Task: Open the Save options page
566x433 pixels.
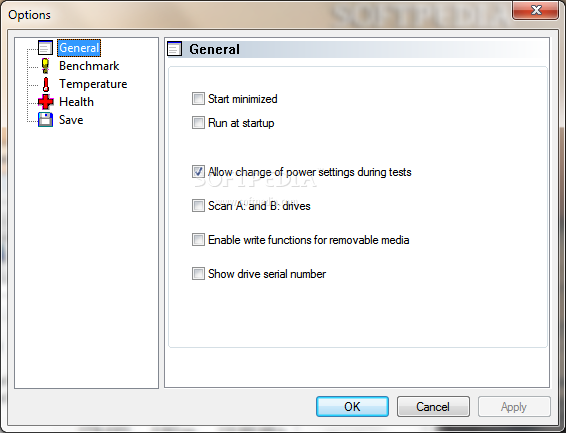Action: pos(71,120)
